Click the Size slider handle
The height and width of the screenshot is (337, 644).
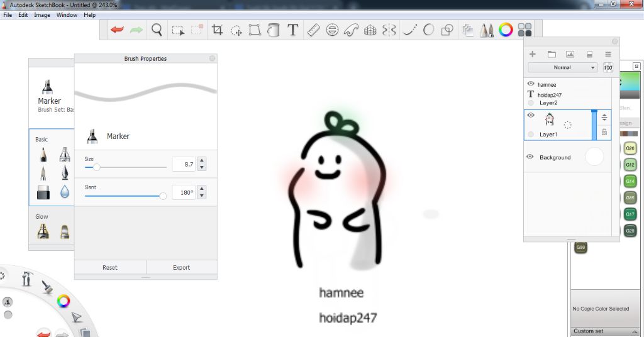click(96, 167)
